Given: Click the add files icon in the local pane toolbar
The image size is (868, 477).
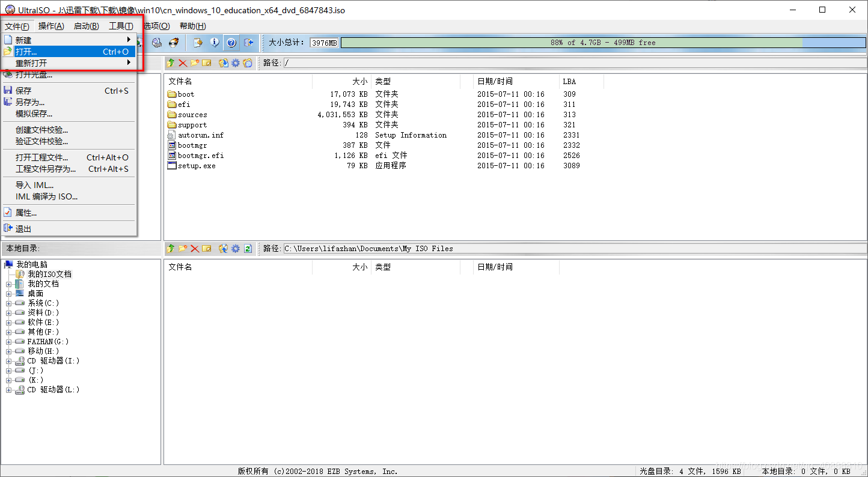Looking at the screenshot, I should click(224, 248).
